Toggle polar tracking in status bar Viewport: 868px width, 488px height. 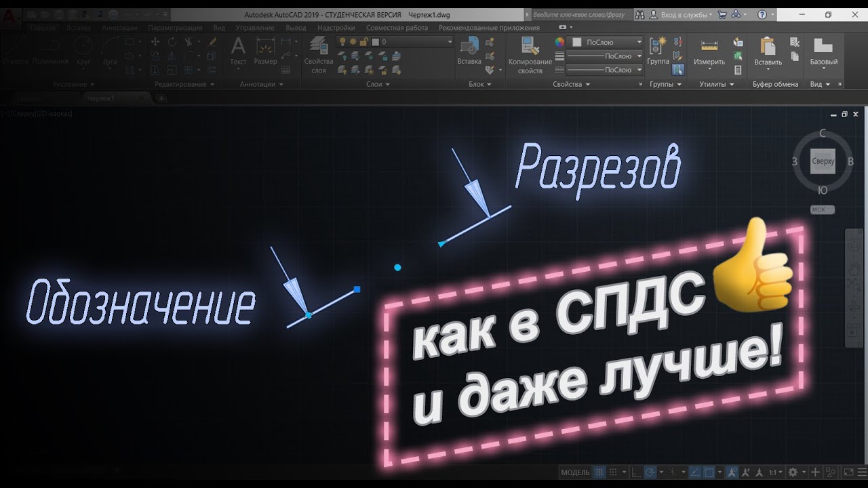tap(650, 472)
